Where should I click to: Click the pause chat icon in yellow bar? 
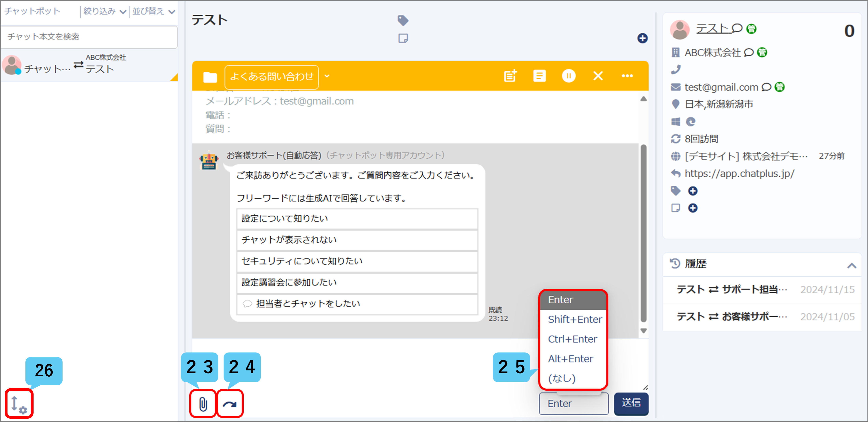click(569, 76)
